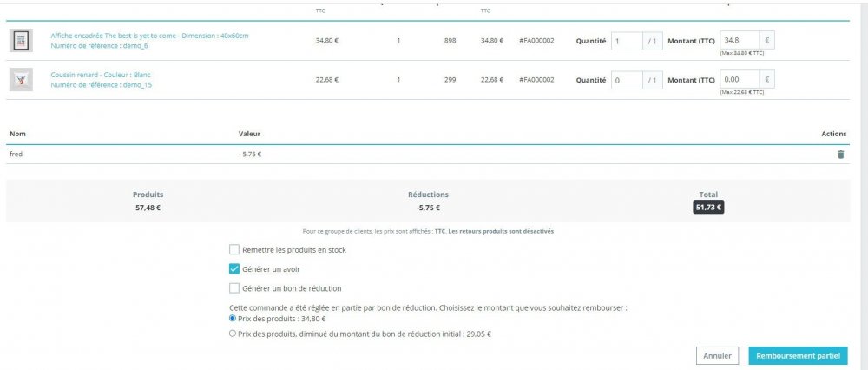Image resolution: width=868 pixels, height=370 pixels.
Task: Click the Valeur column header
Action: 250,134
